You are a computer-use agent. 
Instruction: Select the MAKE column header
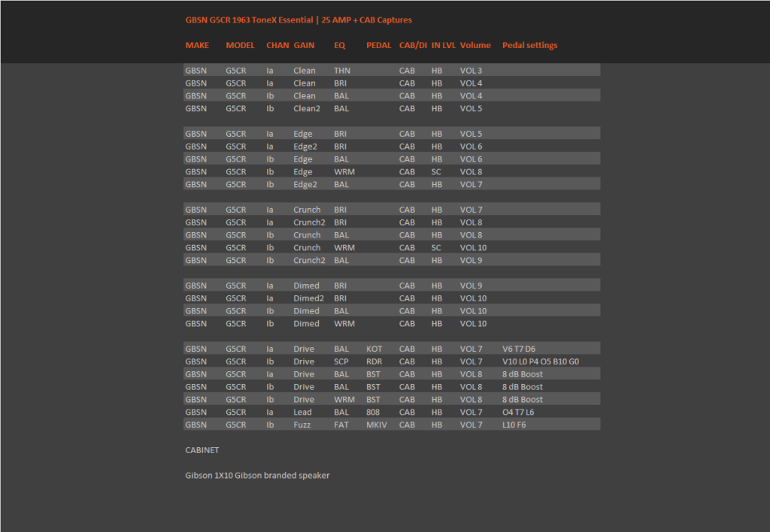tap(197, 45)
